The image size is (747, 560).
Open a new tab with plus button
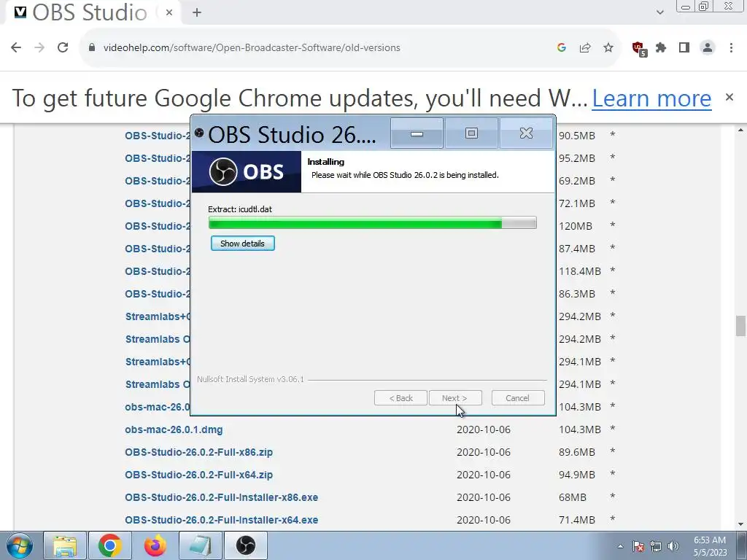(197, 12)
